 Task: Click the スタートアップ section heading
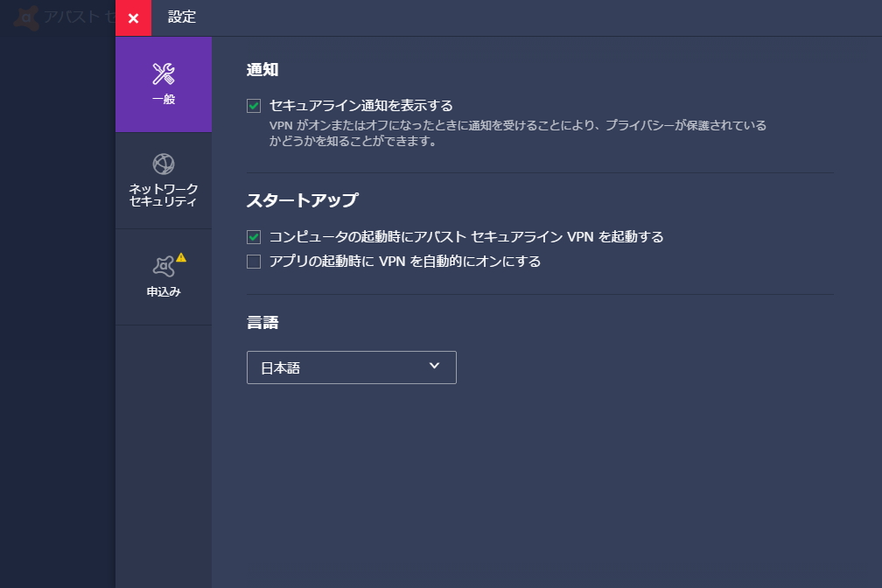coord(301,199)
